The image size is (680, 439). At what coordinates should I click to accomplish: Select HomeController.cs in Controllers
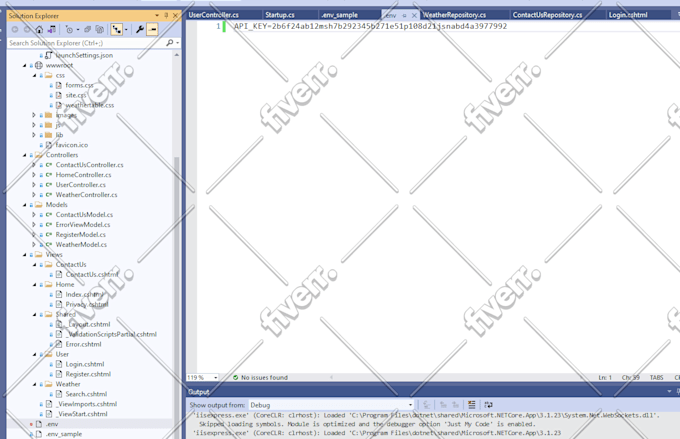[83, 175]
